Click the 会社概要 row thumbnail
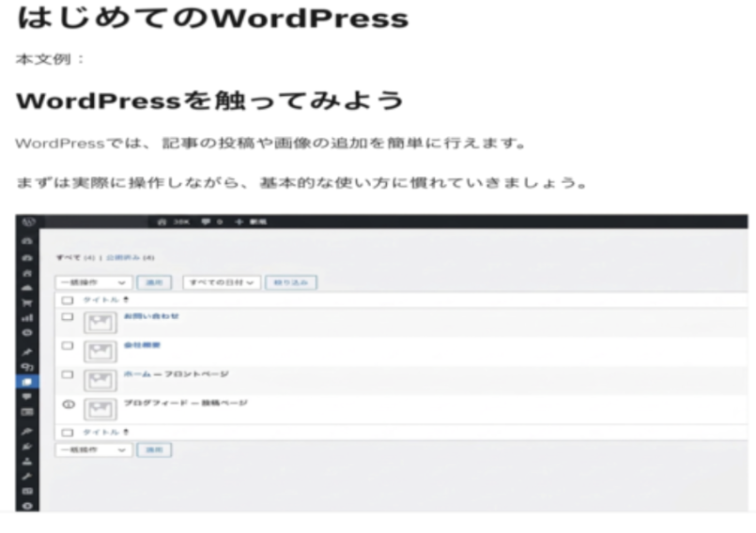This screenshot has height=533, width=756. click(x=100, y=351)
